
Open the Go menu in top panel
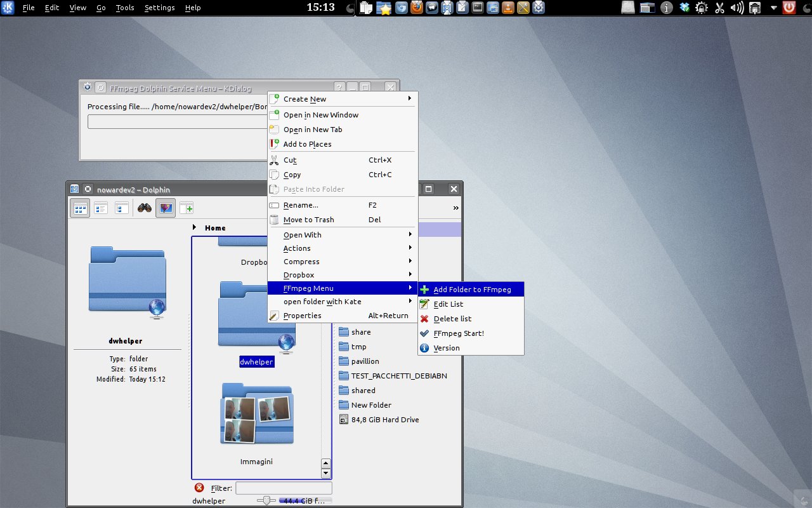[x=101, y=8]
